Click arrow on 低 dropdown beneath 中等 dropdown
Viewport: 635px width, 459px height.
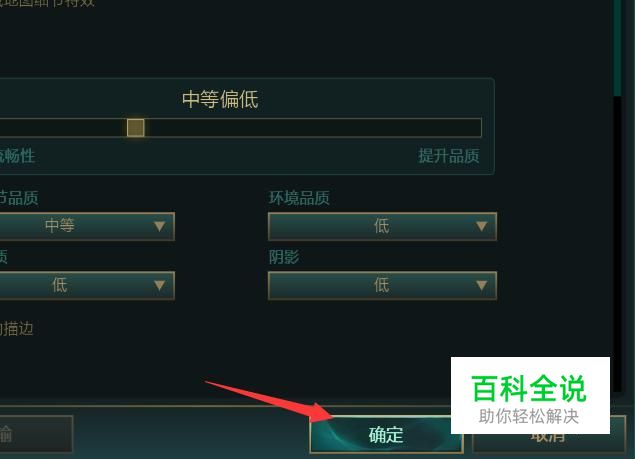point(160,286)
